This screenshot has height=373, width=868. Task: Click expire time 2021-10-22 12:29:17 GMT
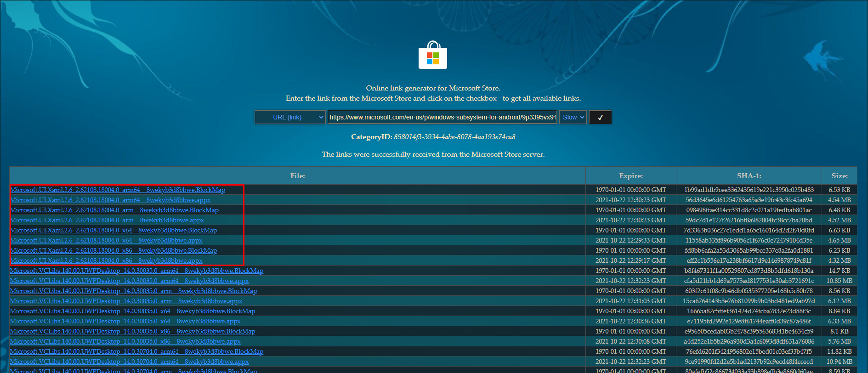[631, 260]
